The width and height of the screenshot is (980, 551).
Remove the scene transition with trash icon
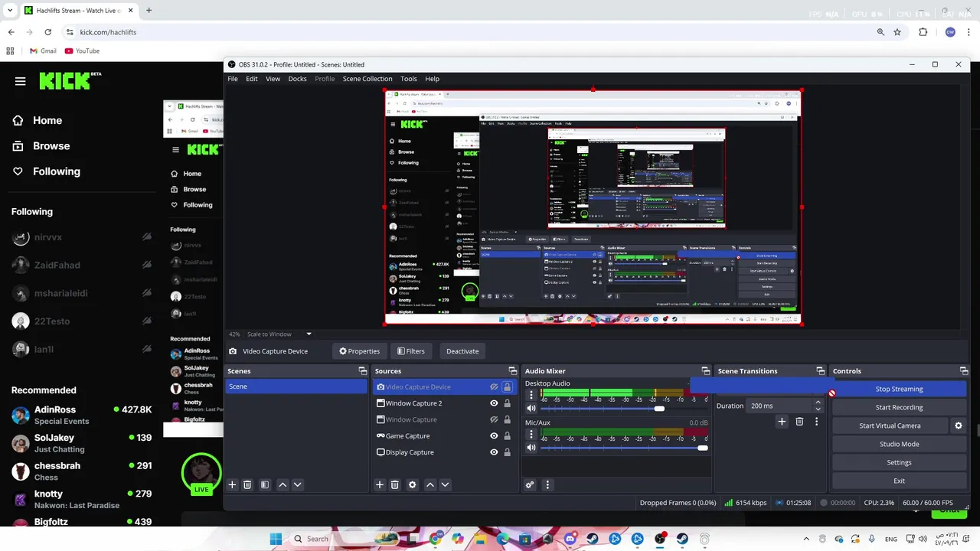pos(799,422)
